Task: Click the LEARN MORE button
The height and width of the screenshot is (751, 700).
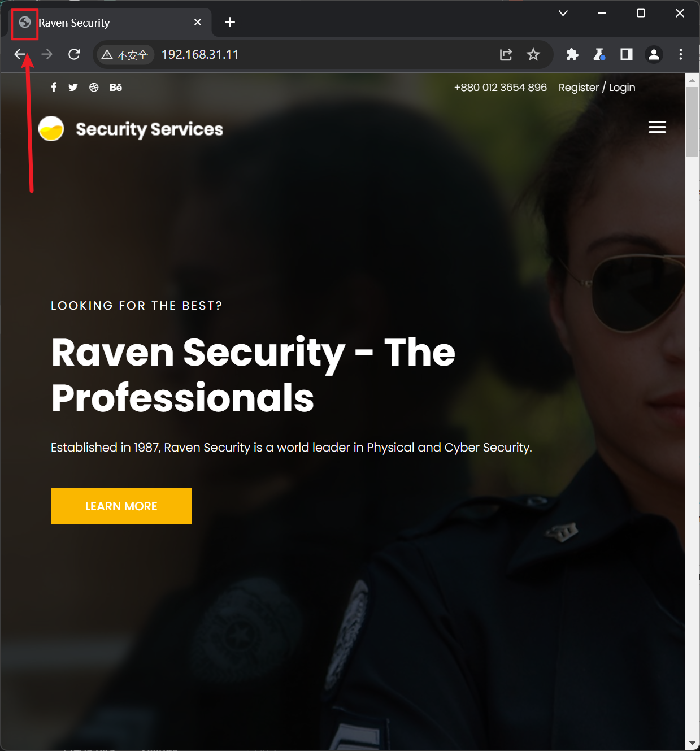Action: click(x=121, y=506)
